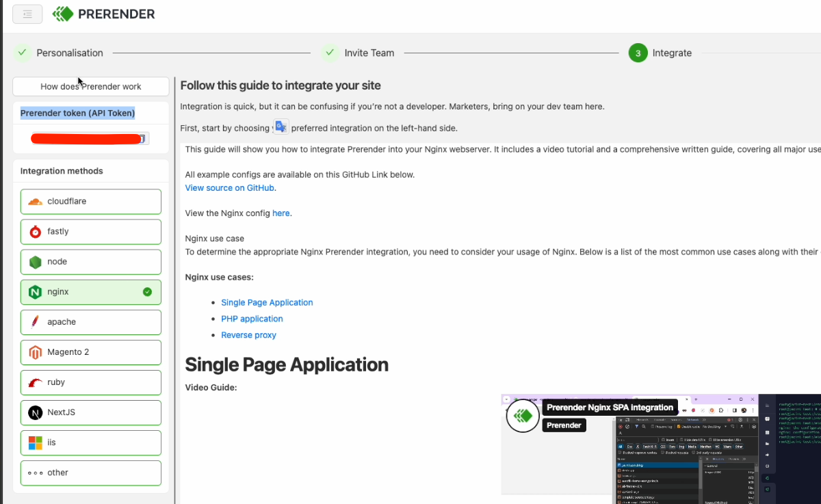Click the sidebar collapse menu icon
The image size is (821, 504).
click(27, 14)
